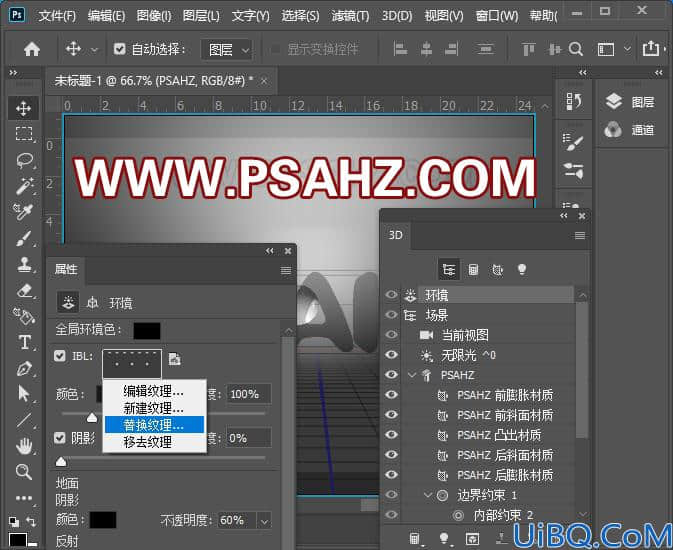Select the 场景 row in 3D panel

point(488,315)
